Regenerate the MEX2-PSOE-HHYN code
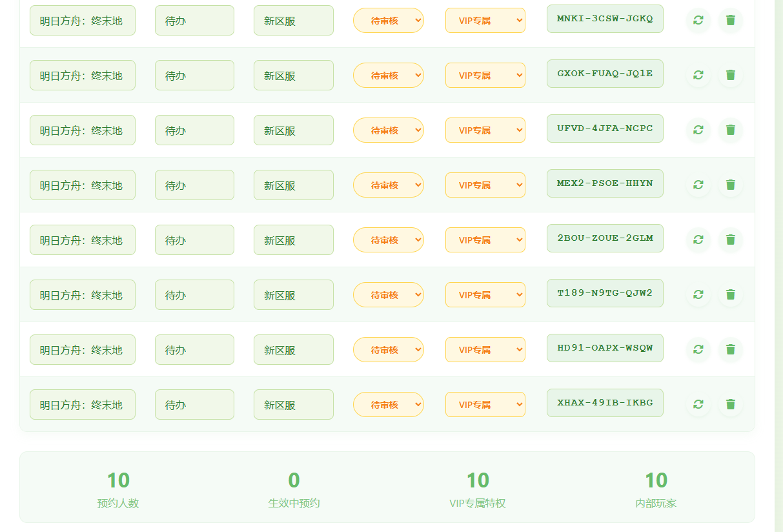This screenshot has width=783, height=532. click(x=698, y=185)
